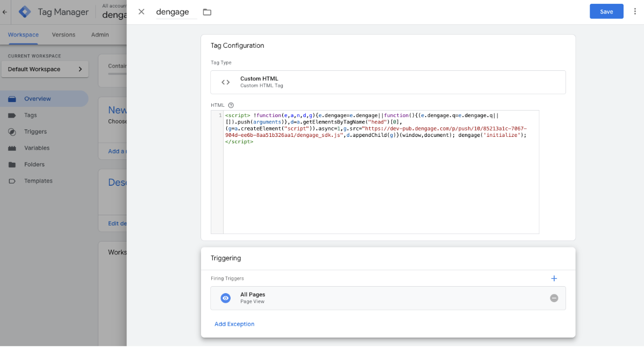The image size is (644, 350).
Task: Switch to the Admin tab
Action: coord(100,35)
